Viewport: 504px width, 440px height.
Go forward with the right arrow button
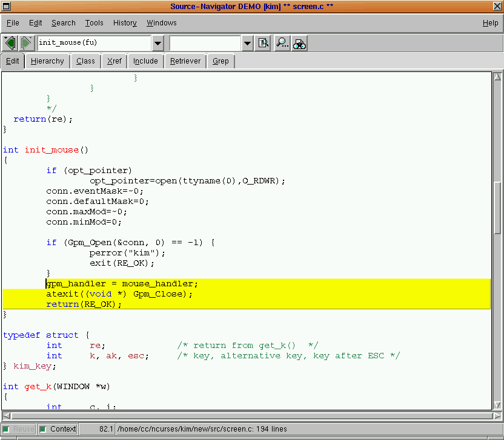pos(27,43)
